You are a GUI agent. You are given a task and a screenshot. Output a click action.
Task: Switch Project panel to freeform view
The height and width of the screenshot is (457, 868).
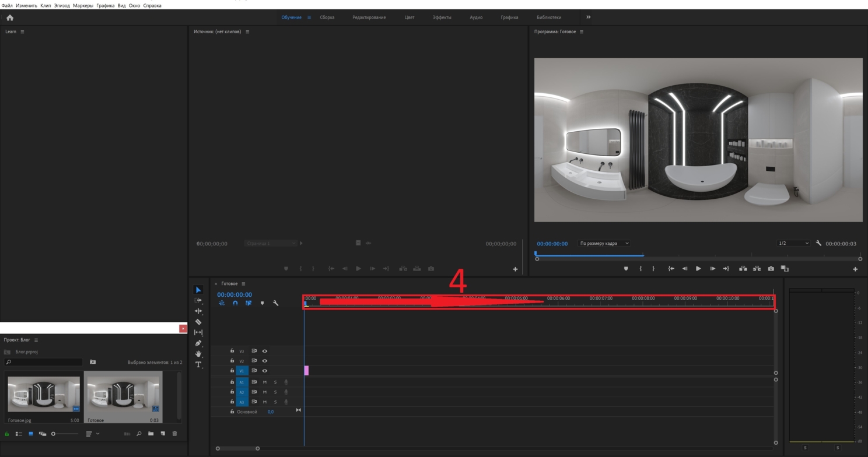point(43,434)
